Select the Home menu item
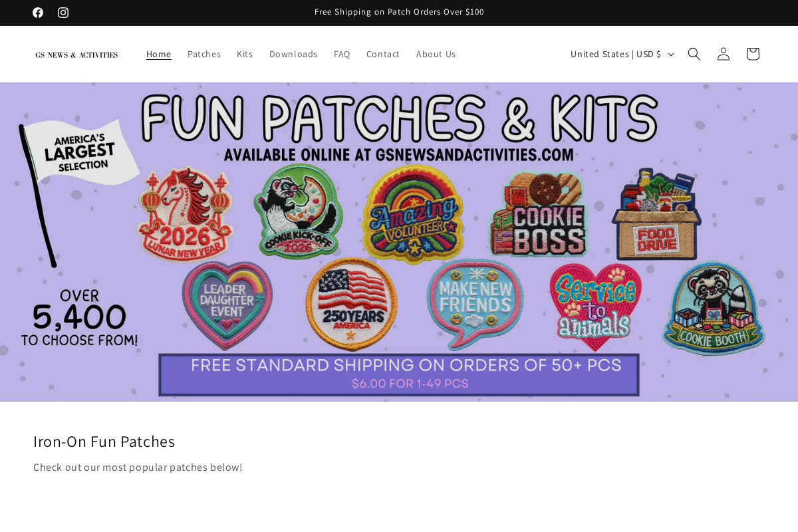Screen dimensions: 798x532 (158, 54)
